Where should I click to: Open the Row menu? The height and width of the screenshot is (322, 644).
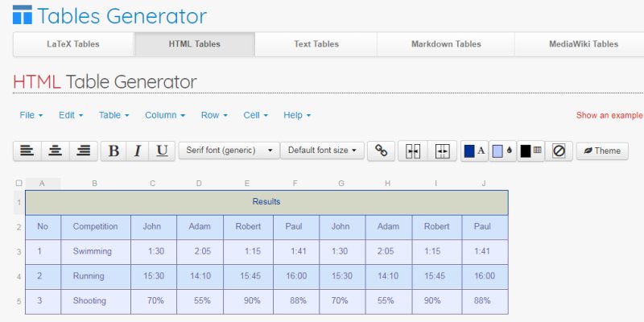click(x=214, y=115)
